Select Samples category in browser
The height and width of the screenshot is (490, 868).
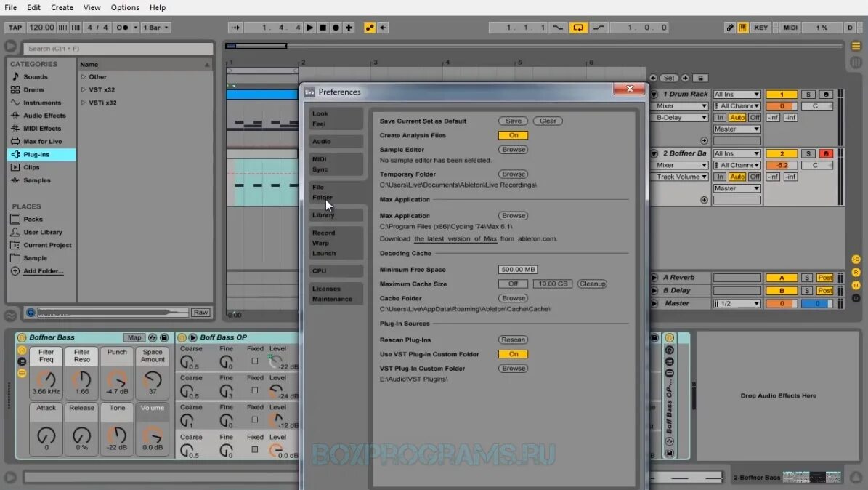coord(37,180)
